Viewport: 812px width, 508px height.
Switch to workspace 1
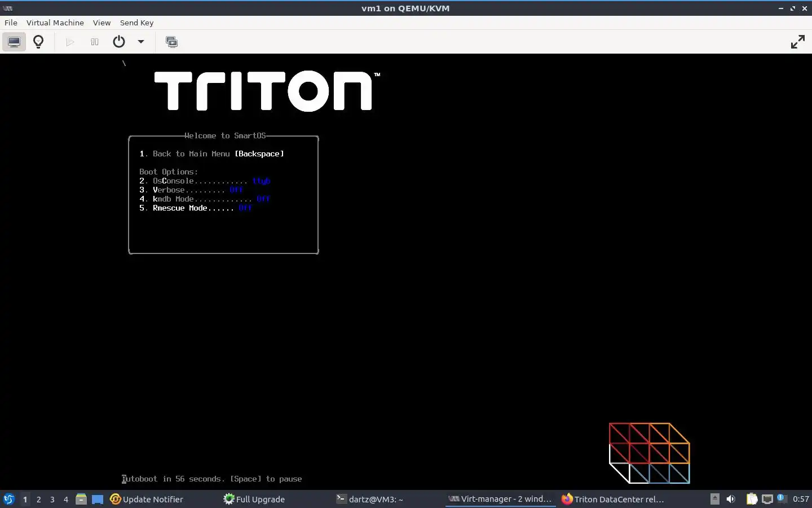coord(25,499)
